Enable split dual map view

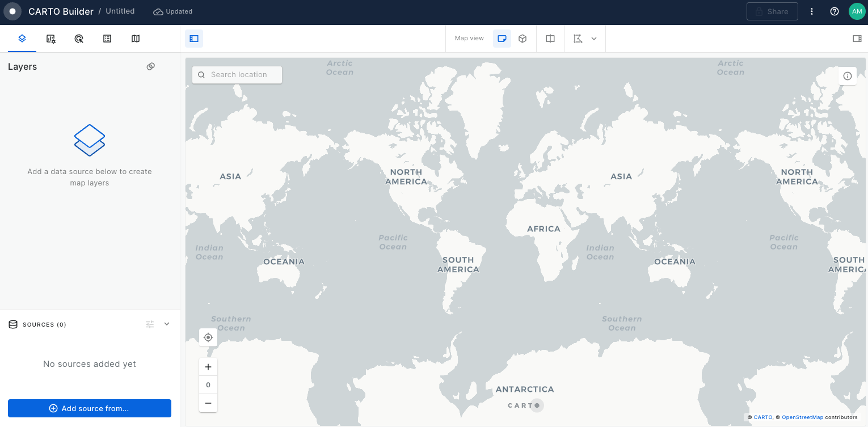point(550,39)
